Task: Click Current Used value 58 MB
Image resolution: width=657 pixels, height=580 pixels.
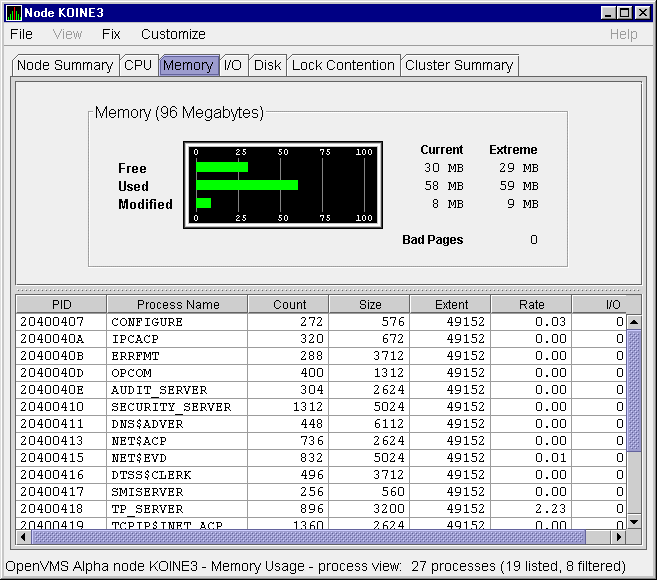Action: 444,186
